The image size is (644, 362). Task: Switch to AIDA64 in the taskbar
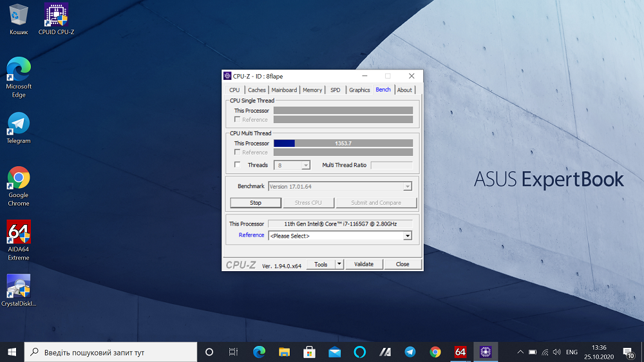[460, 352]
